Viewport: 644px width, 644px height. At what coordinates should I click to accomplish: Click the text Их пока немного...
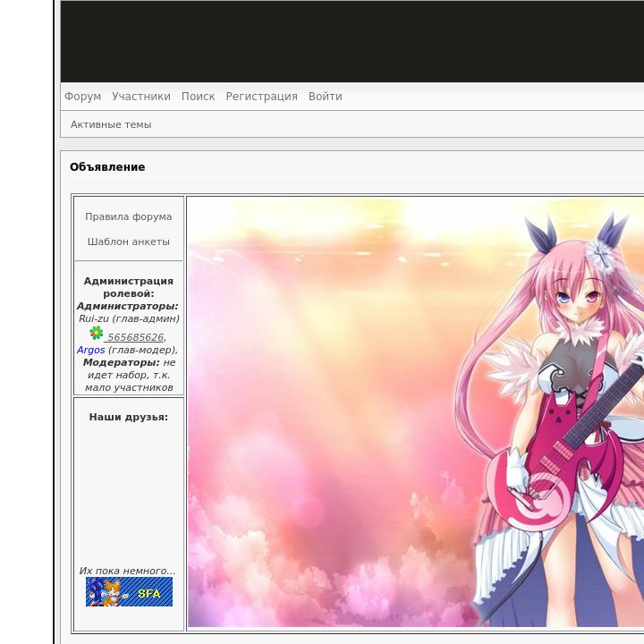coord(127,571)
